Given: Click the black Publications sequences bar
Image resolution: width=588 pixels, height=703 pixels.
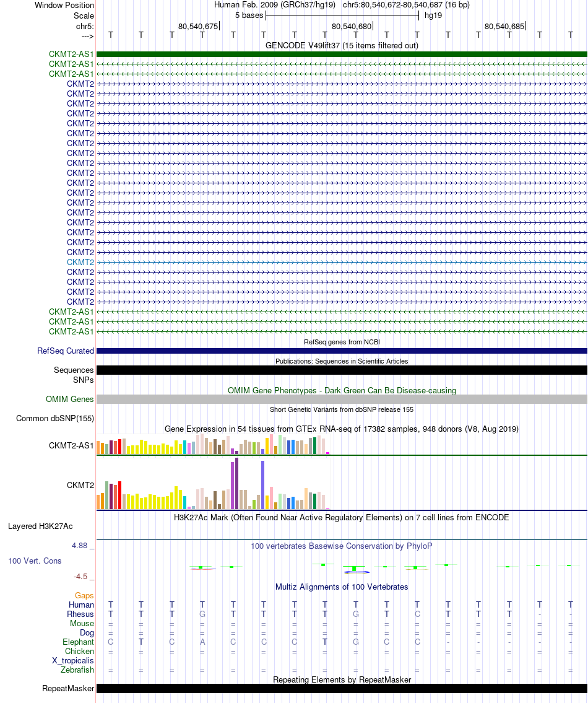Looking at the screenshot, I should coord(342,370).
